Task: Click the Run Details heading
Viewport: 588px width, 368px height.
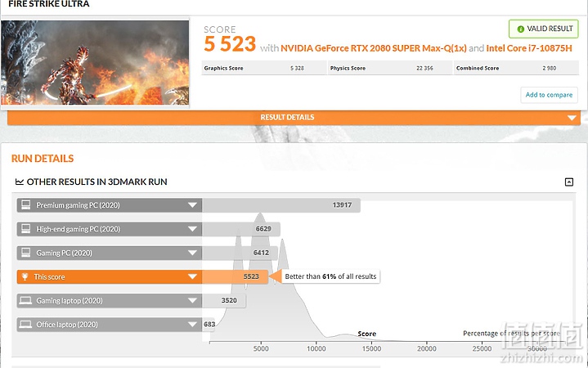Action: click(x=43, y=159)
